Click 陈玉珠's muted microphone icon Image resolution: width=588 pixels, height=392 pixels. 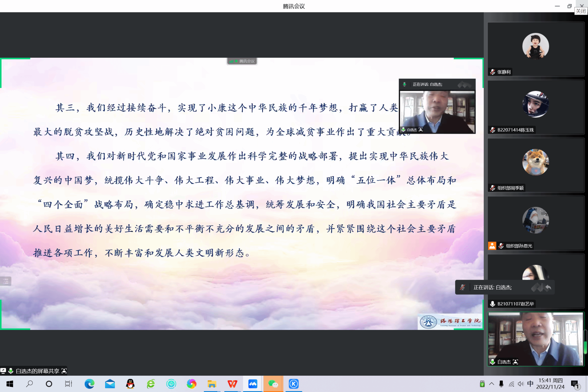pyautogui.click(x=493, y=130)
